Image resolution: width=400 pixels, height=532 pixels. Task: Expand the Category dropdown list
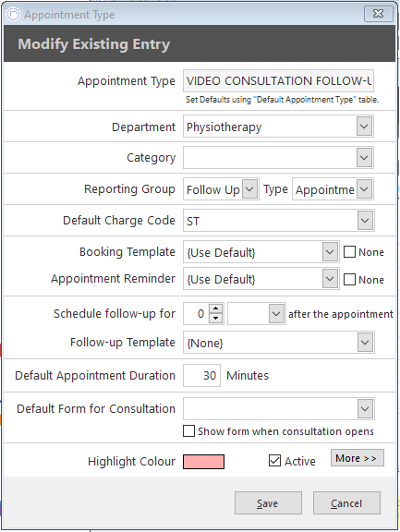click(x=364, y=158)
